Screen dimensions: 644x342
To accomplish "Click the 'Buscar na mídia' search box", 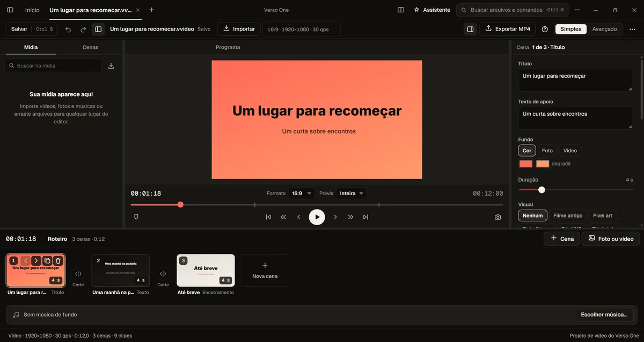I will click(53, 65).
